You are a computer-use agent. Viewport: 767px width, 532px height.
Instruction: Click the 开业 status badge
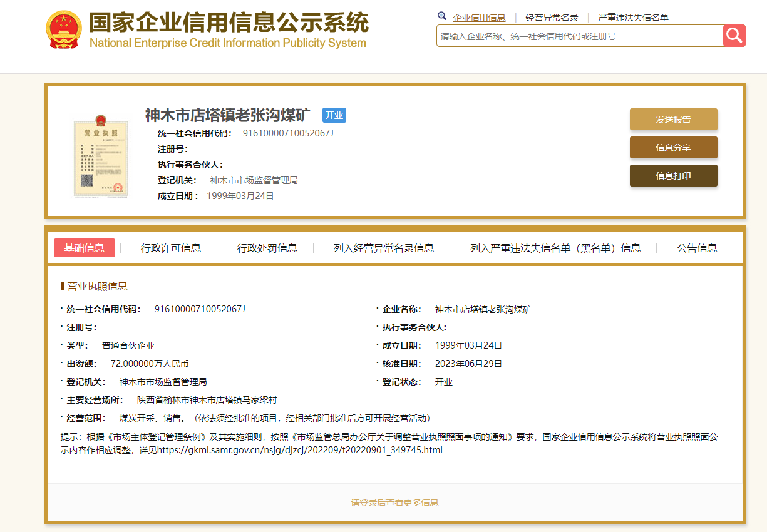point(334,115)
